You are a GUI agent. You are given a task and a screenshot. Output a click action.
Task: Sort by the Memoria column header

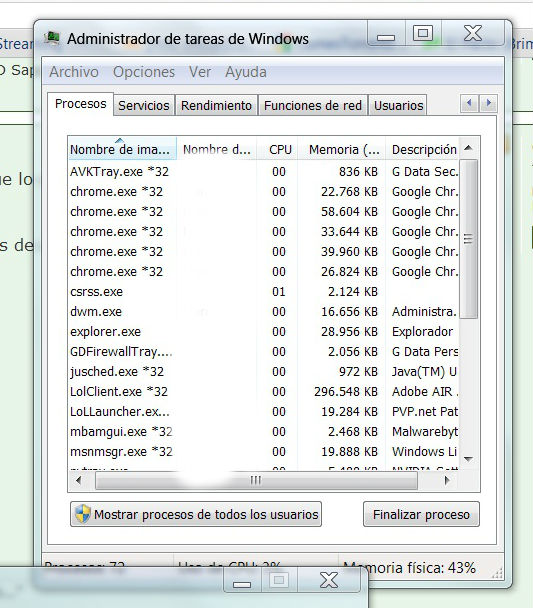click(342, 149)
